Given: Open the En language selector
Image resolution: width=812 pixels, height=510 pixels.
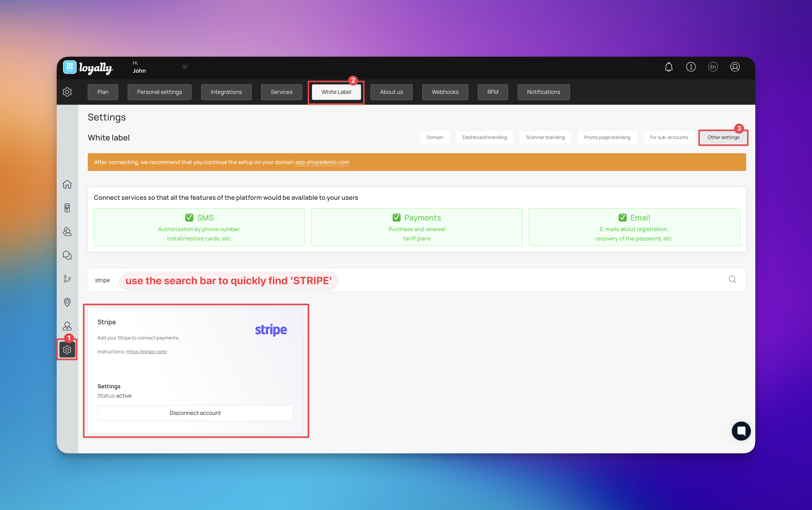Looking at the screenshot, I should click(712, 67).
